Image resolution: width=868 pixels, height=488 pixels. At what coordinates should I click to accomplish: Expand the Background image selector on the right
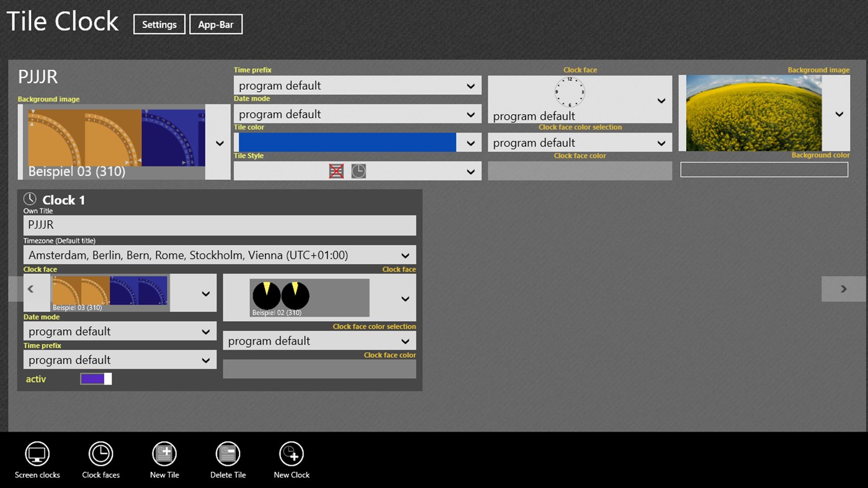tap(838, 113)
